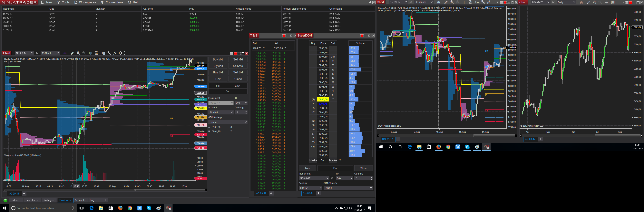Open instrument dropdown in the 15 Minute chart
The width and height of the screenshot is (644, 212).
click(x=24, y=53)
